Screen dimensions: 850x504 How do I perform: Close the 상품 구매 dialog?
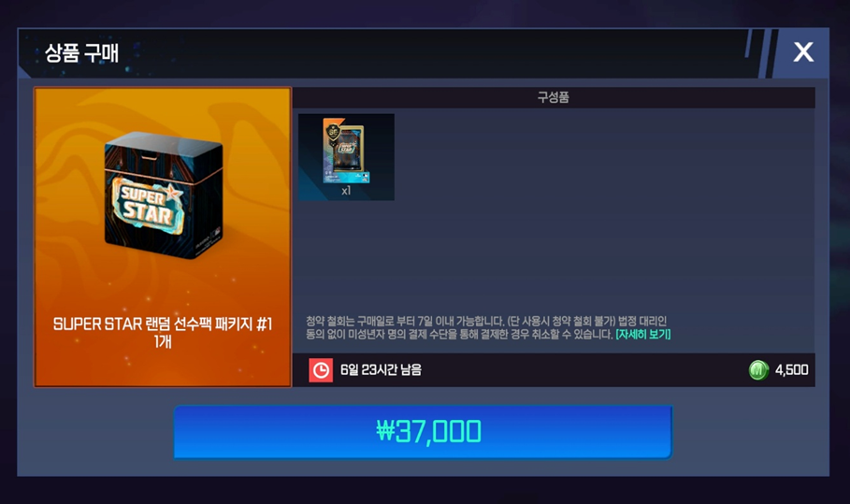[803, 52]
